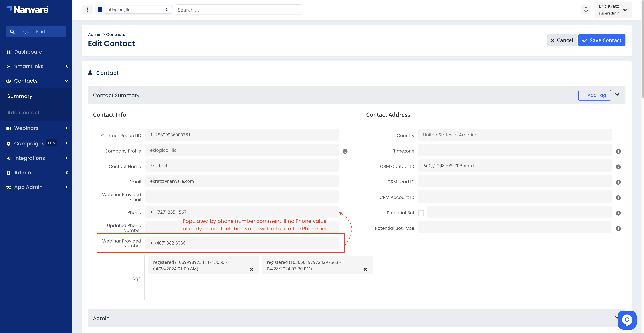Click the Narware logo
644x333 pixels.
click(x=27, y=9)
